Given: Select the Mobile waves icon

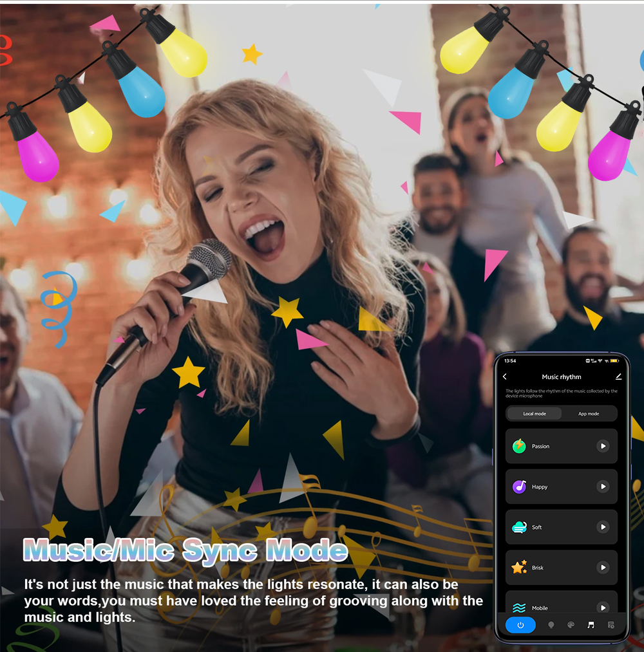Looking at the screenshot, I should coord(519,608).
